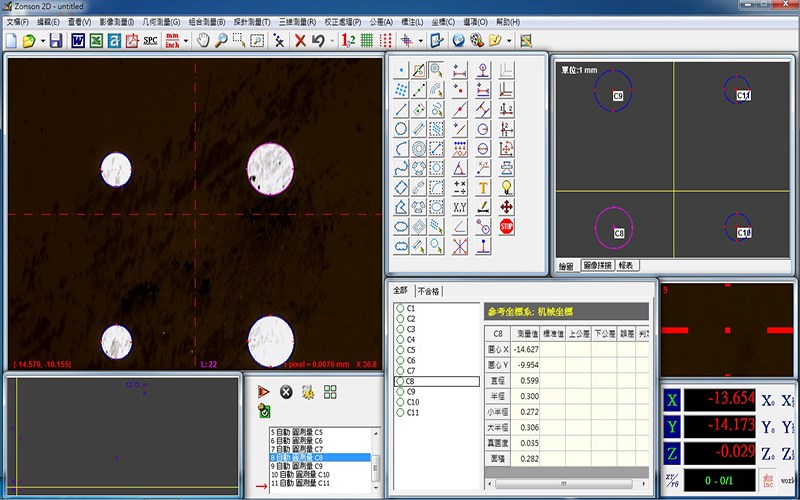
Task: Select element C9 in the results list
Action: pyautogui.click(x=411, y=391)
